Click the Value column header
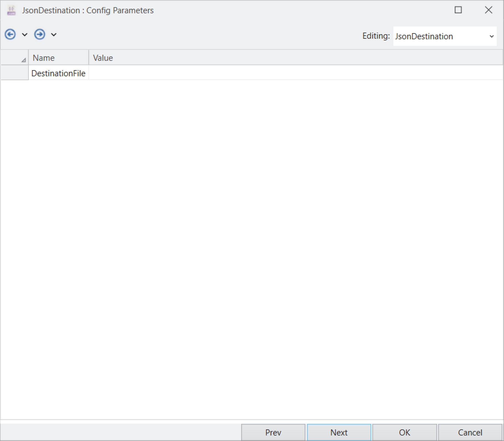Screen dimensions: 504x441 [x=296, y=58]
